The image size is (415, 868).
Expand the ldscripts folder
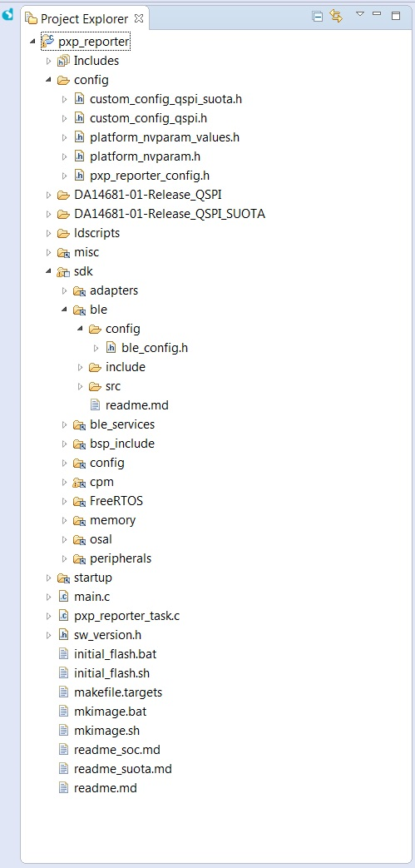pyautogui.click(x=48, y=234)
